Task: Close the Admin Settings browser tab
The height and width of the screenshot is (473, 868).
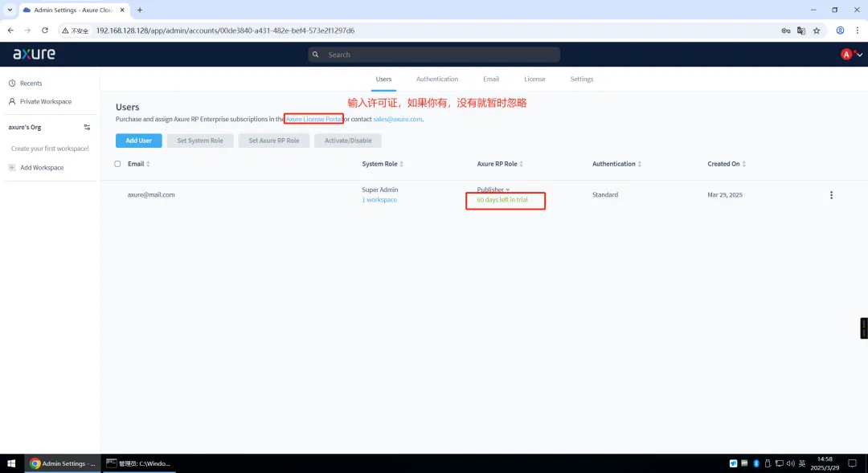Action: coord(122,10)
